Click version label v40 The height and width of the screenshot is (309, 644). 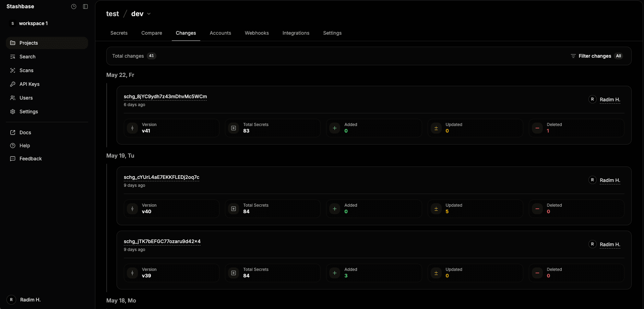[146, 211]
